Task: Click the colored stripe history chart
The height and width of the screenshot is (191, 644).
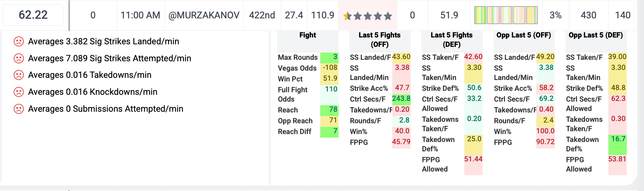Action: click(x=506, y=15)
